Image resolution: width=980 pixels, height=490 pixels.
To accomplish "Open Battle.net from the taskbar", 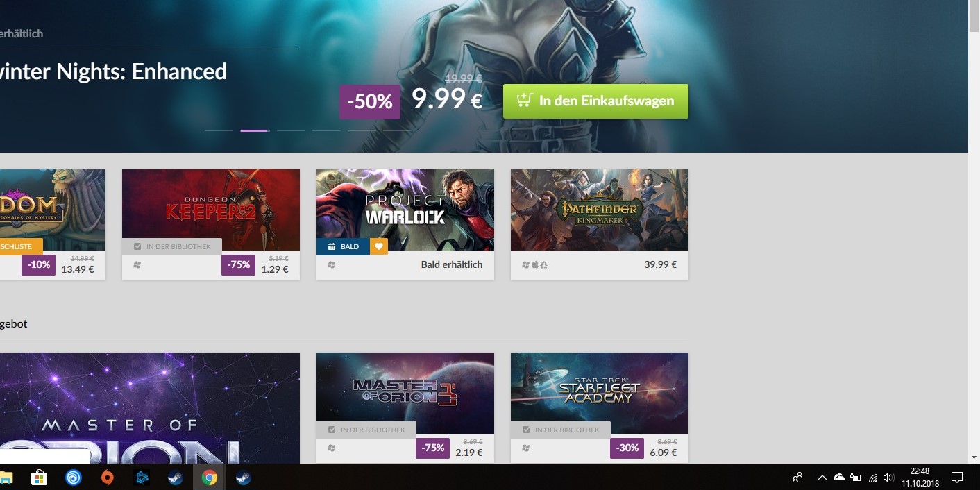I will (x=142, y=478).
